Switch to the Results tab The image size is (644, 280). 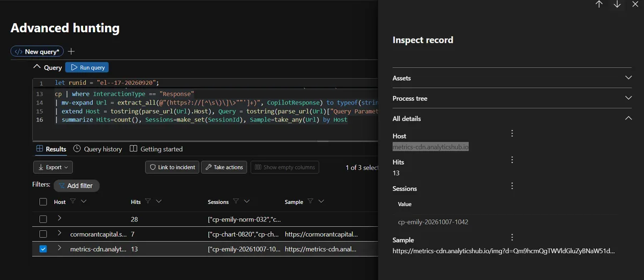(x=51, y=149)
